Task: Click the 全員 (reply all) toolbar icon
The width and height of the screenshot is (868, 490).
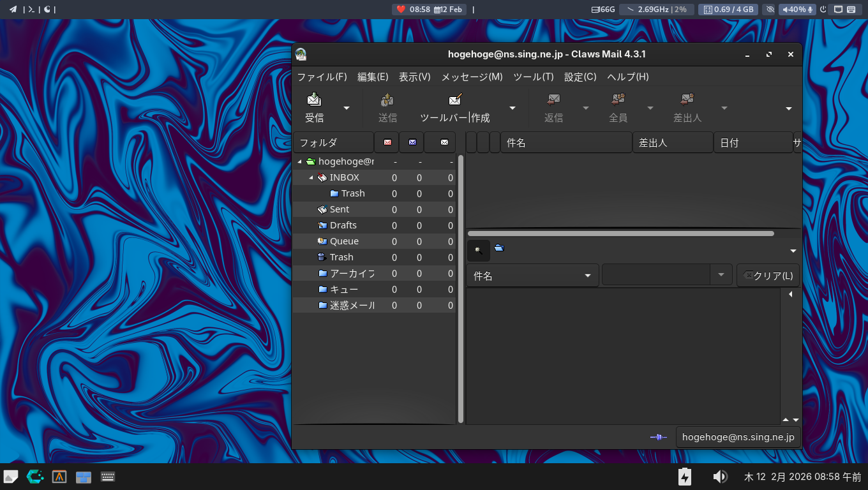Action: click(618, 108)
